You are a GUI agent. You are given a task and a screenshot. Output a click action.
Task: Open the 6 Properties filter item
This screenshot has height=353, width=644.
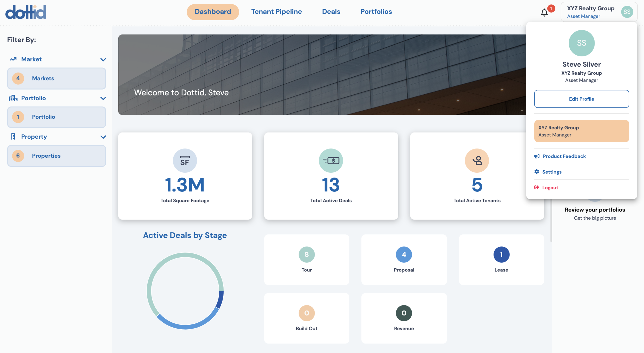pyautogui.click(x=56, y=156)
